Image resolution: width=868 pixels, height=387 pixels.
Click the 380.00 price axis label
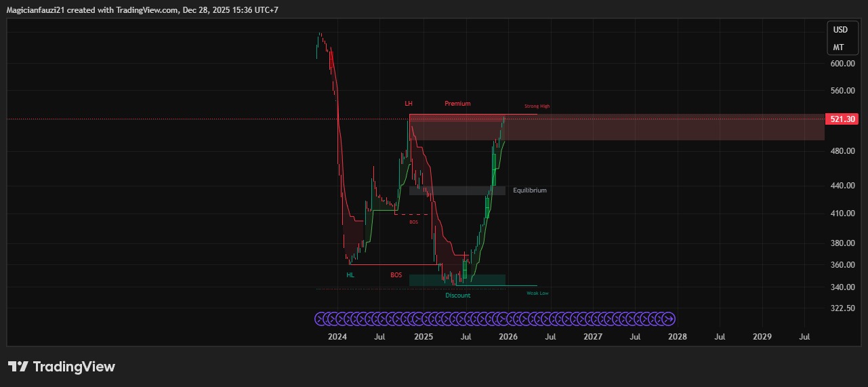pos(842,243)
